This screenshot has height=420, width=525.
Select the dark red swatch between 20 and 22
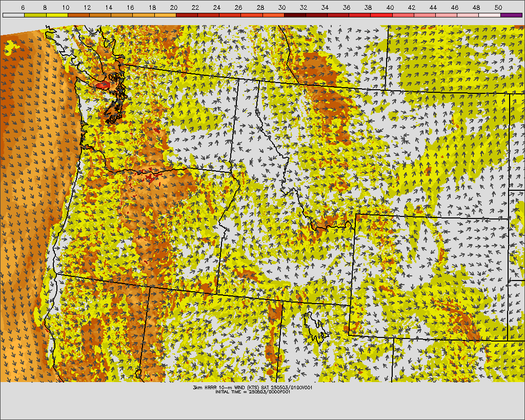click(187, 15)
